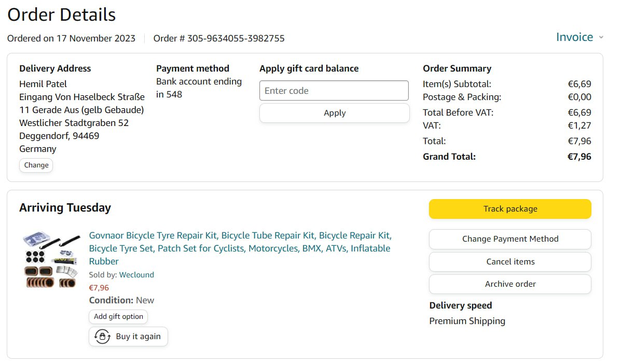The height and width of the screenshot is (364, 622).
Task: Click Archive order button
Action: click(x=510, y=284)
